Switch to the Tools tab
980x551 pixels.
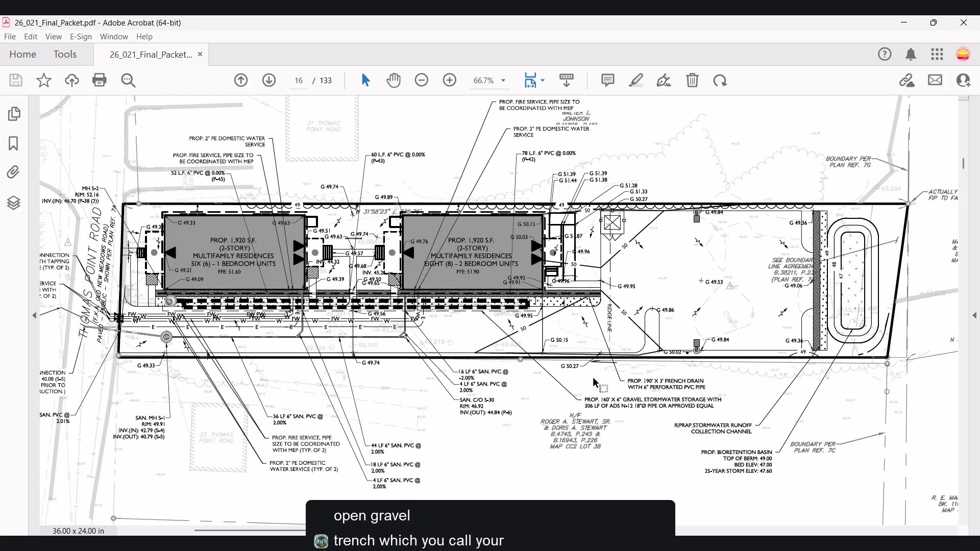click(x=65, y=54)
